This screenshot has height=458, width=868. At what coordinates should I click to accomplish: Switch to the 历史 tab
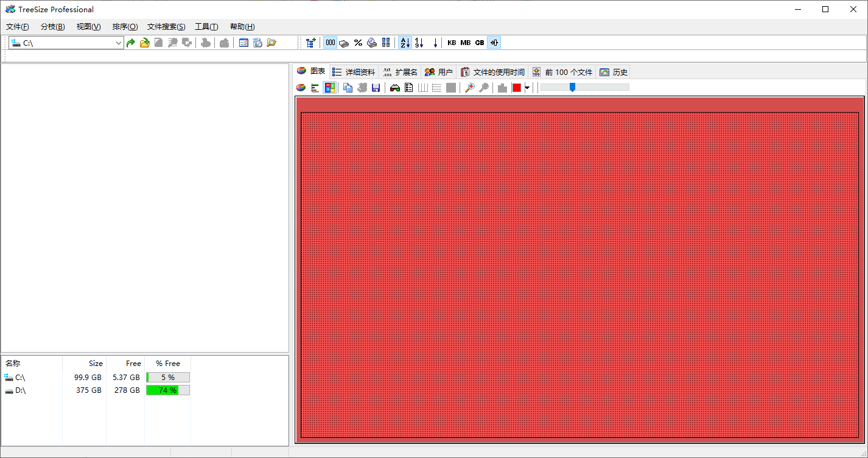[614, 72]
